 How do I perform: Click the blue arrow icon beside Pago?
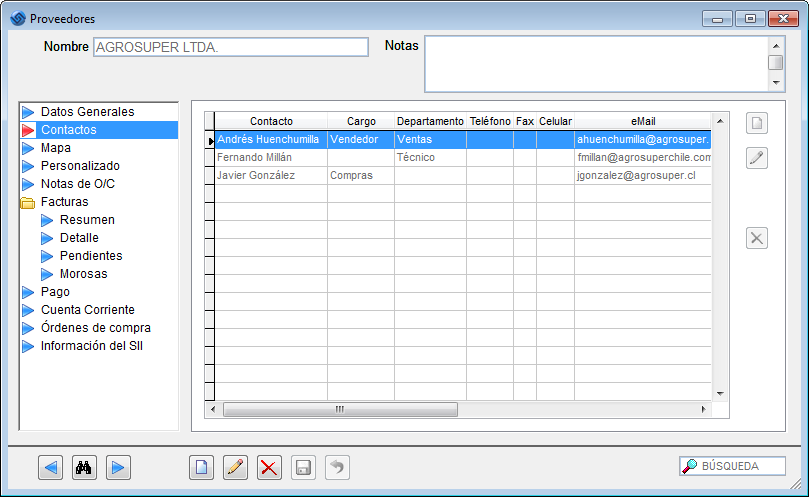[x=28, y=292]
